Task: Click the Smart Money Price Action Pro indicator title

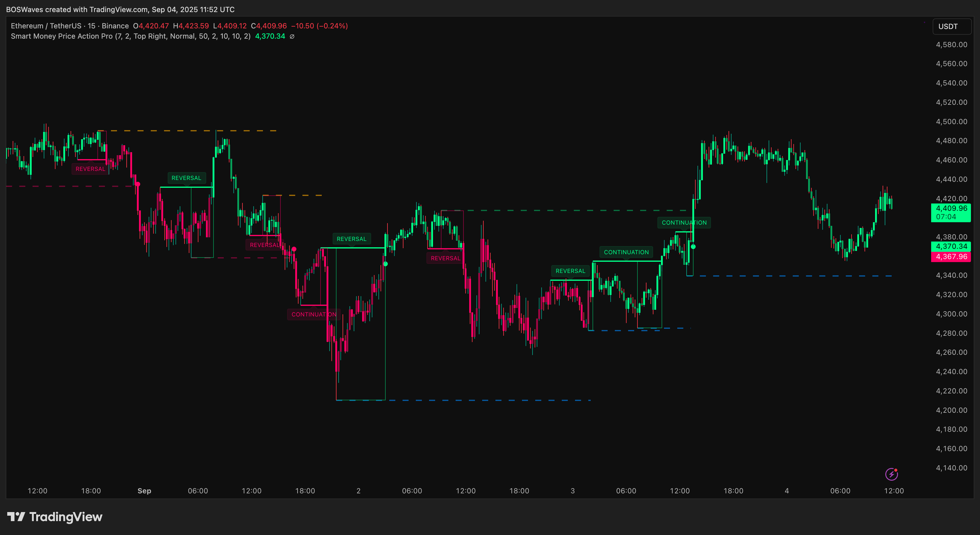Action: [62, 36]
